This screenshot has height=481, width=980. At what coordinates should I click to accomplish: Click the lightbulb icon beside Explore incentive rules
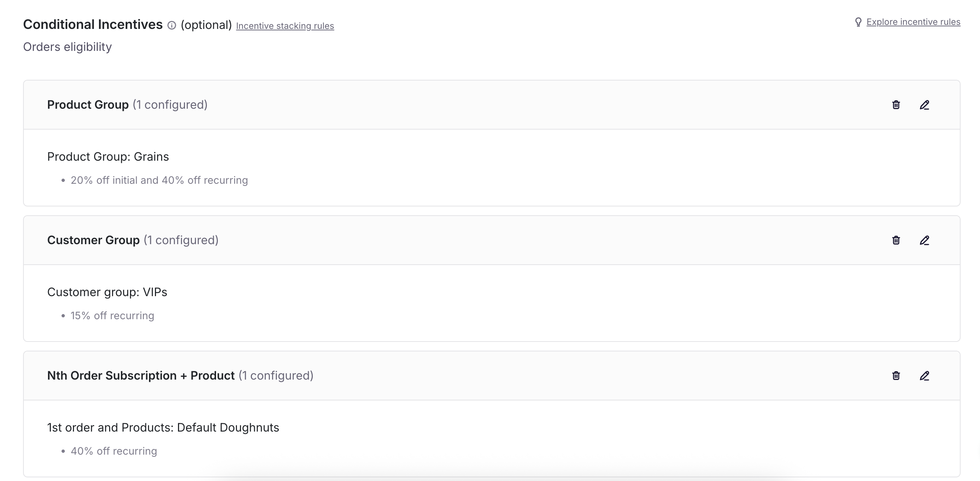tap(858, 22)
